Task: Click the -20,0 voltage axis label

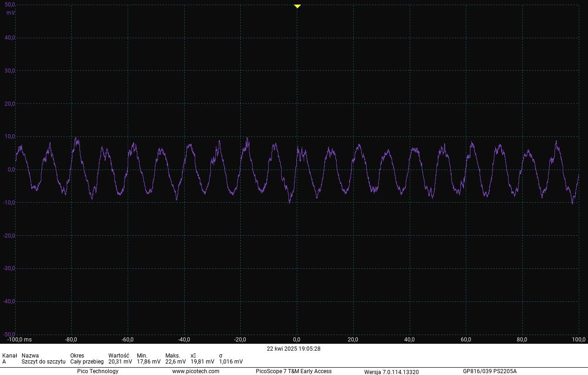Action: point(9,236)
